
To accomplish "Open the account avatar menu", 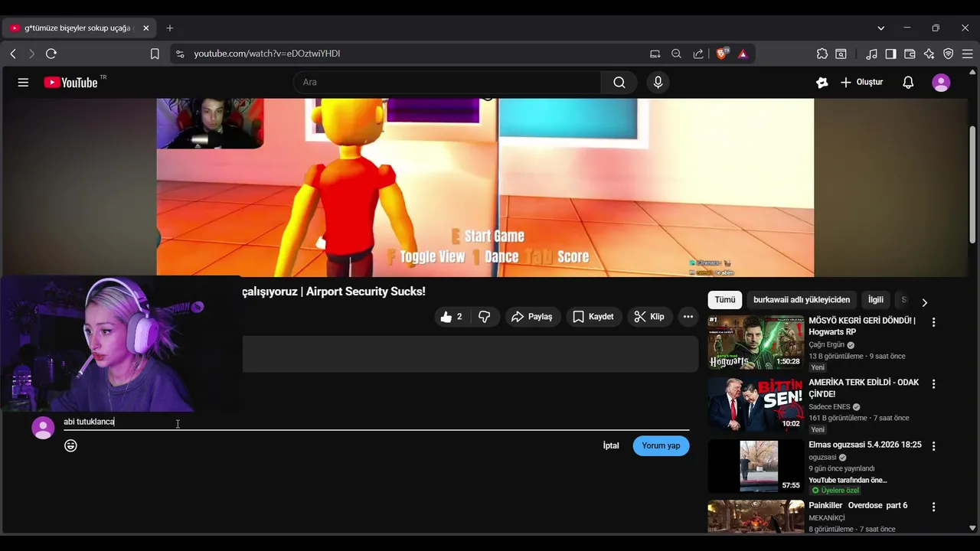I will [x=941, y=83].
